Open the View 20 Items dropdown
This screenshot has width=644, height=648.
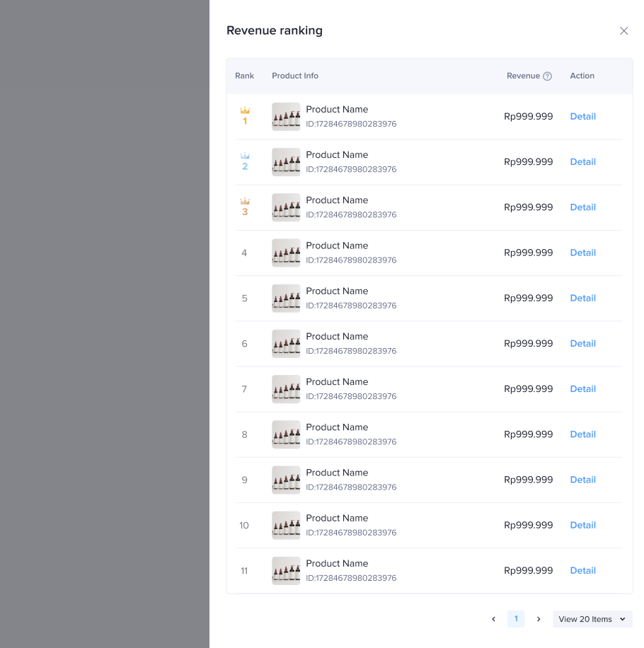pyautogui.click(x=592, y=619)
